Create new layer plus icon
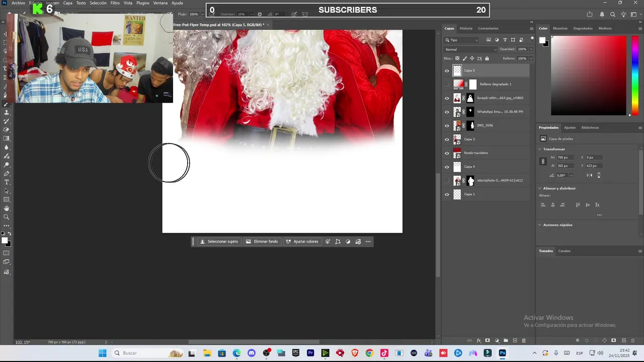This screenshot has width=644, height=362. (515, 340)
